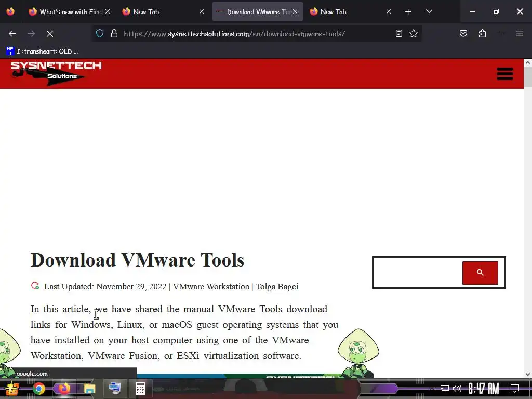Screen dimensions: 532x399
Task: Open transheart OLD bookmark
Action: (42, 51)
